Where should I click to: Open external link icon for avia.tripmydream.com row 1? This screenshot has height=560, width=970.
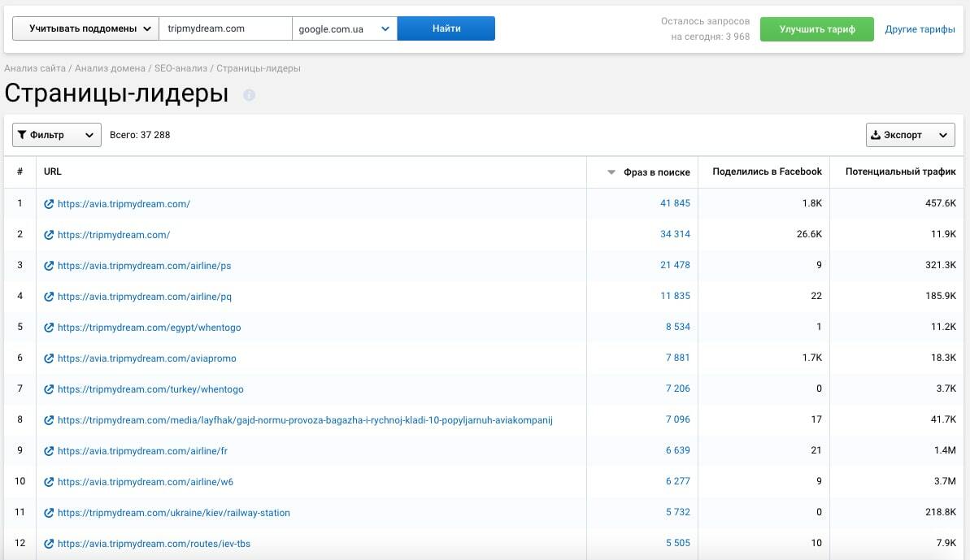[49, 204]
